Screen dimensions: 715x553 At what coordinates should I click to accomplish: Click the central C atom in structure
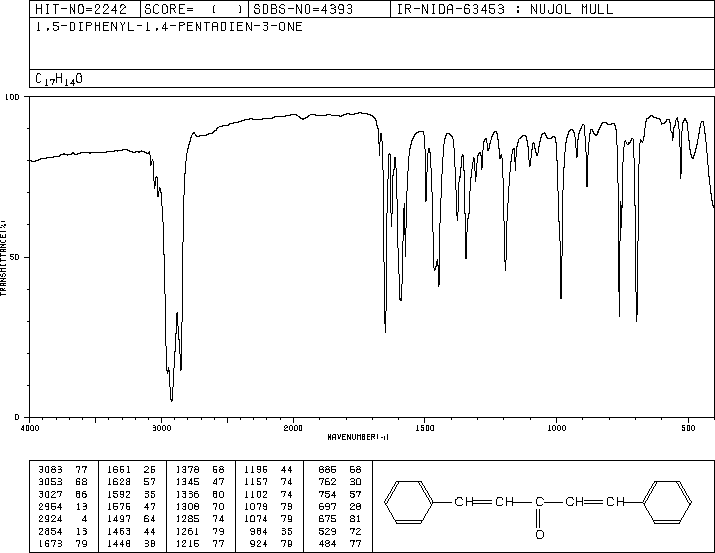[539, 502]
